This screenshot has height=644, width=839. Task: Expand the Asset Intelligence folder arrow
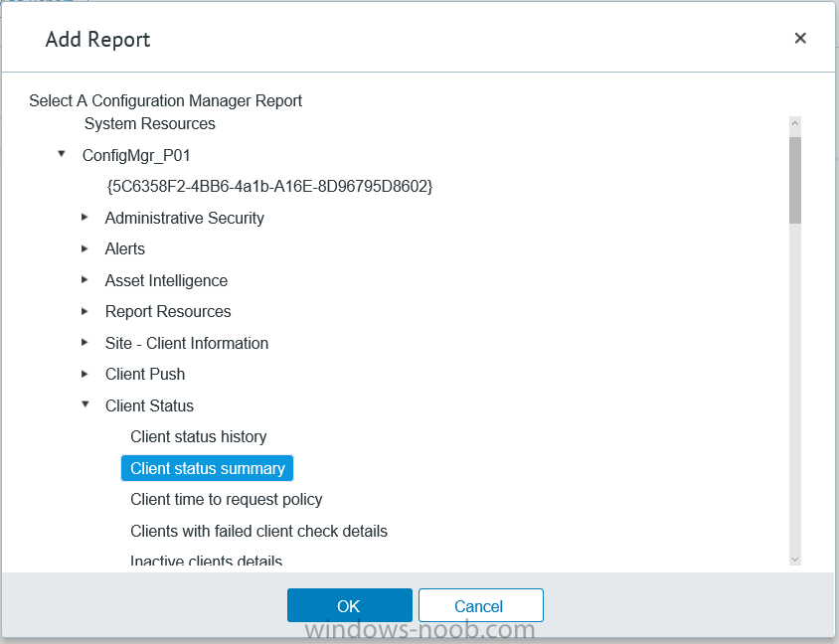pyautogui.click(x=84, y=279)
